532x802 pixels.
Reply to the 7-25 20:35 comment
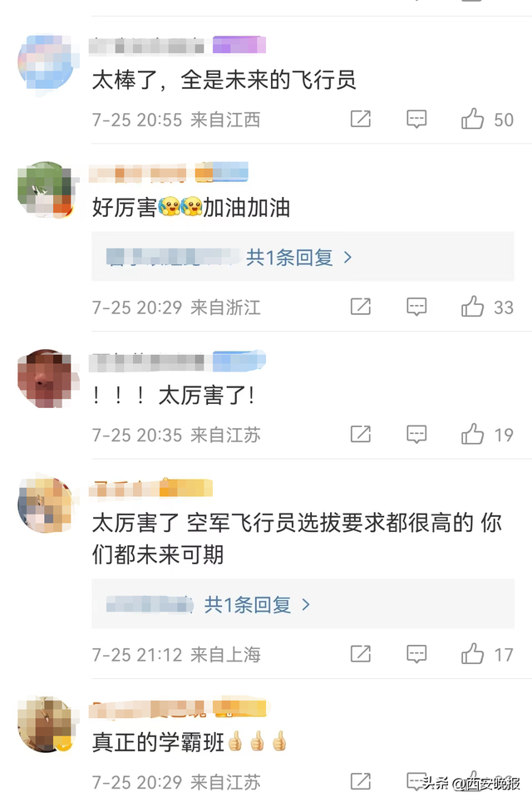416,435
